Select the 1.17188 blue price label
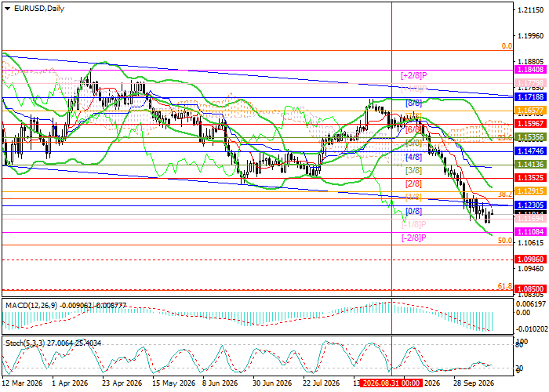 pyautogui.click(x=531, y=97)
